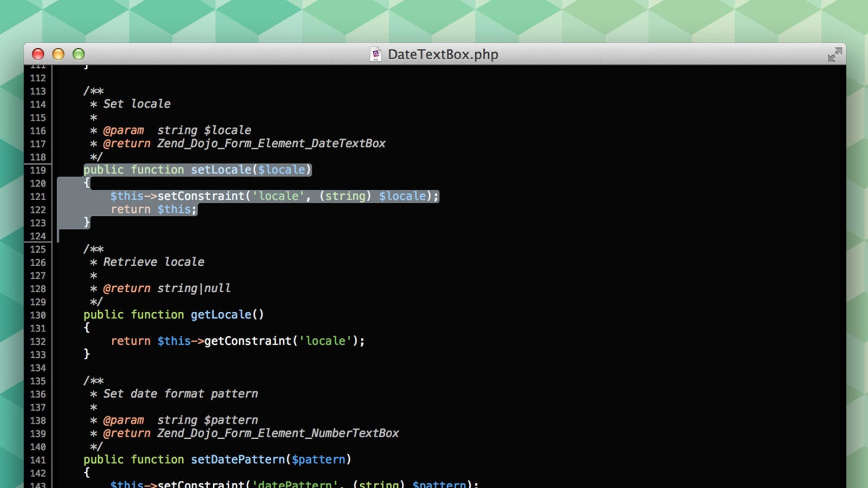Click 'public' keyword on line 130
Viewport: 868px width, 488px height.
(104, 314)
